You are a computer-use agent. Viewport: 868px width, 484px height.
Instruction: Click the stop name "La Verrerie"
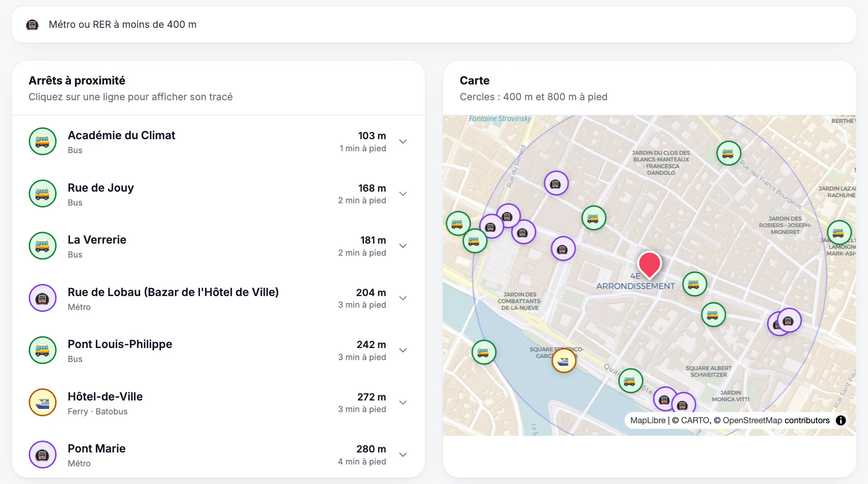[x=97, y=239]
